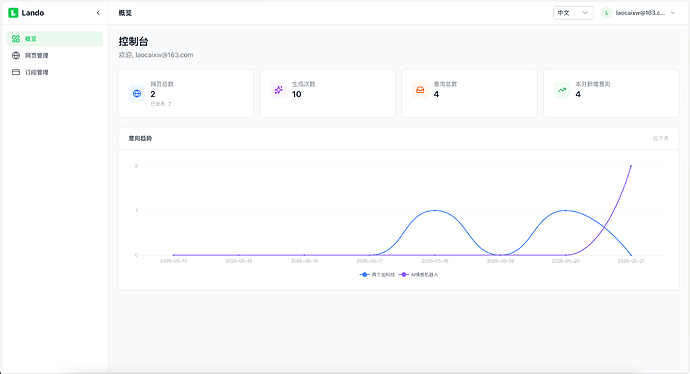Open 网页管理 in the sidebar
Screen dimensions: 690x374
pos(55,55)
